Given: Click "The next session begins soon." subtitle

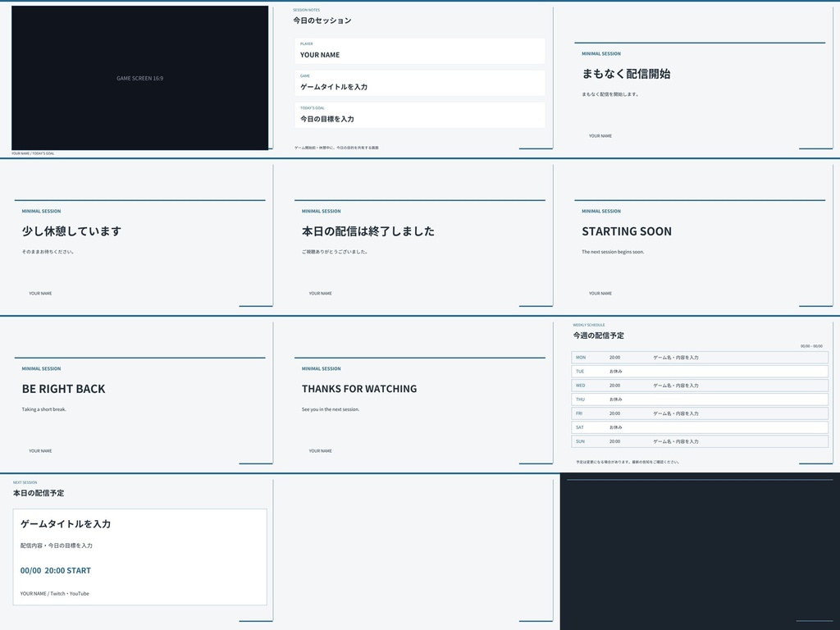Looking at the screenshot, I should click(613, 252).
